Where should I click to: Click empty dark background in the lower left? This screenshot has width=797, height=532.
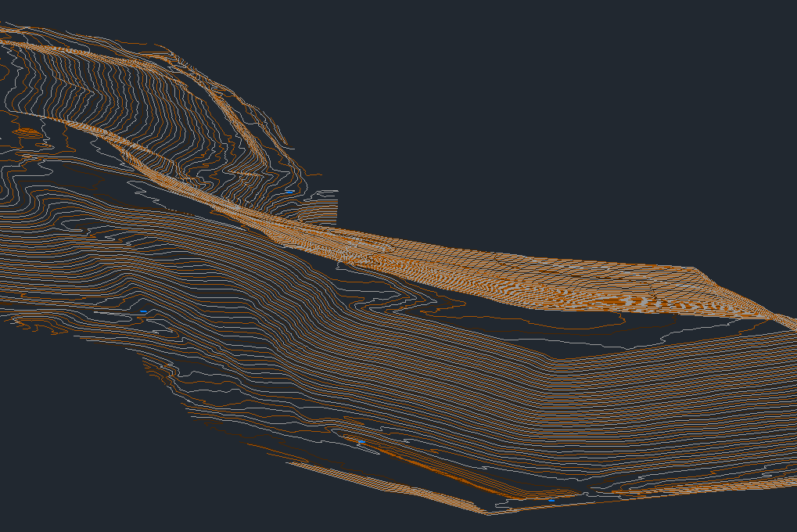click(78, 469)
